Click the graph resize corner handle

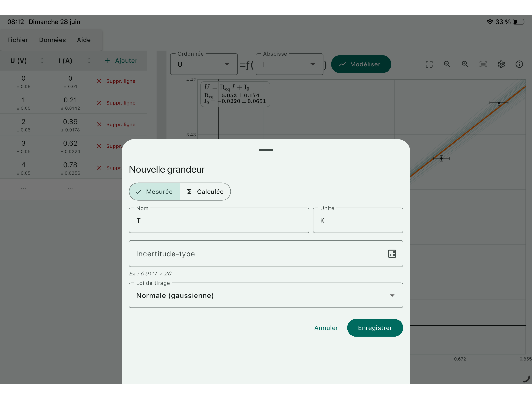click(526, 379)
